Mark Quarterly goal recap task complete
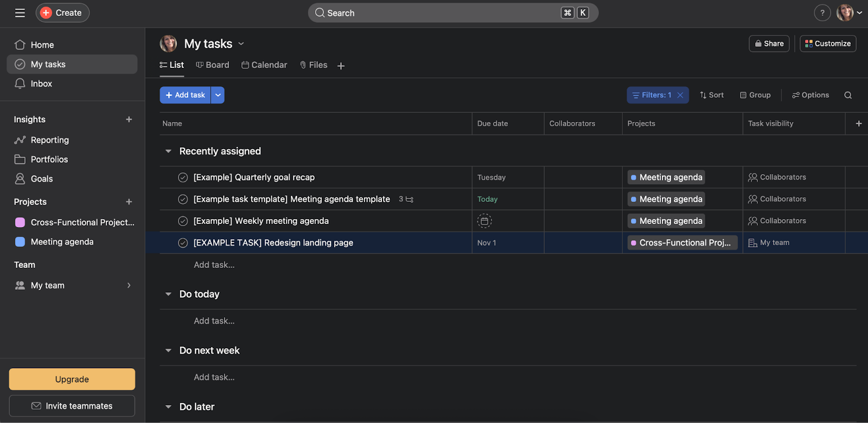 click(x=183, y=177)
